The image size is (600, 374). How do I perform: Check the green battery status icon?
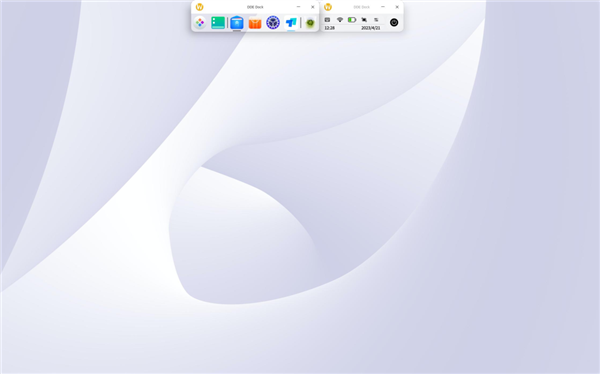[352, 20]
